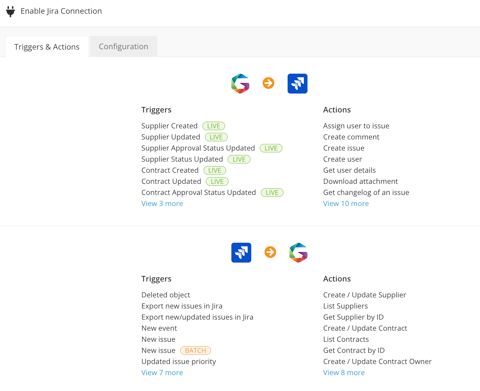The image size is (480, 391).
Task: Select the Download attachment action
Action: pyautogui.click(x=360, y=181)
